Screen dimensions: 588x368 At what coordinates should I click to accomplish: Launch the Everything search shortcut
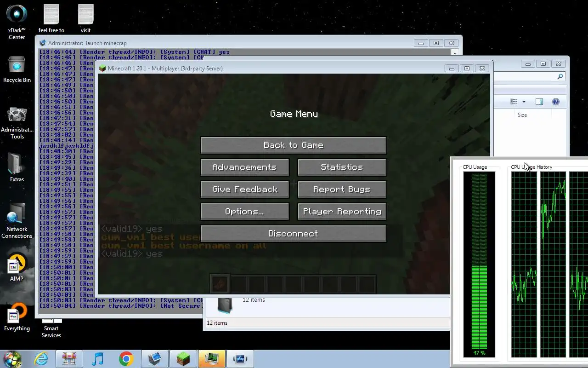tap(17, 317)
